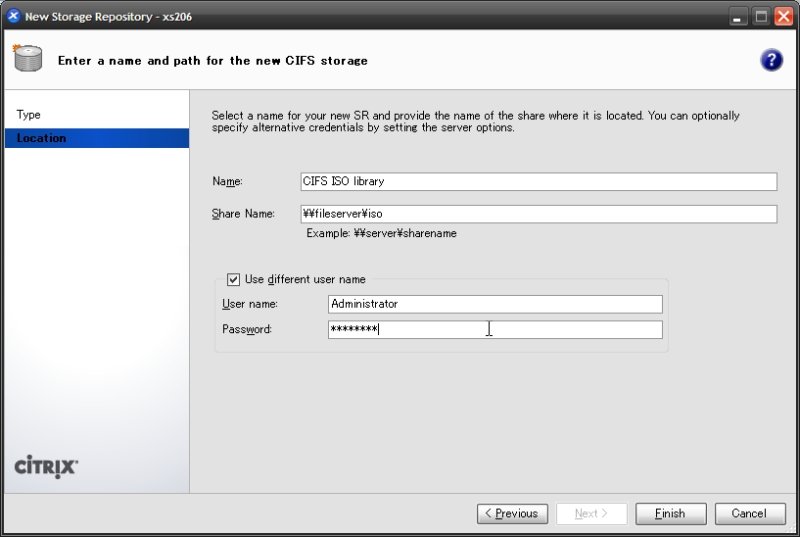Click into the Name field
Viewport: 800px width, 537px height.
pyautogui.click(x=539, y=182)
